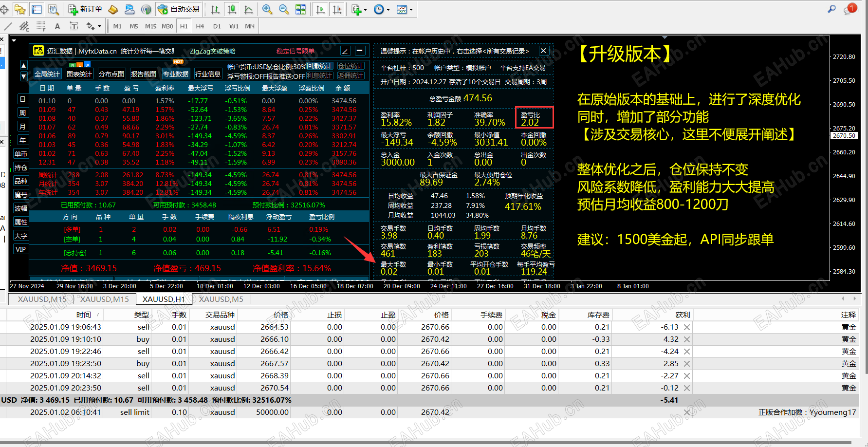Select the crosshair cursor tool
This screenshot has height=447, width=868.
[x=4, y=9]
